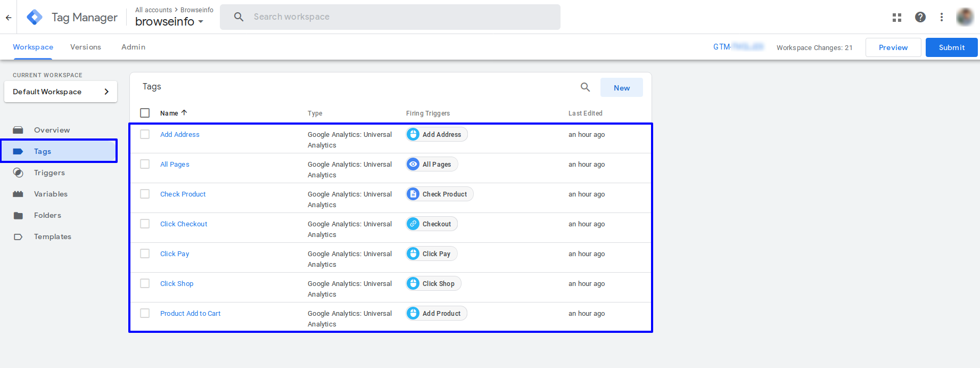The width and height of the screenshot is (980, 368).
Task: Check the Product Add to Cart checkbox
Action: (145, 313)
